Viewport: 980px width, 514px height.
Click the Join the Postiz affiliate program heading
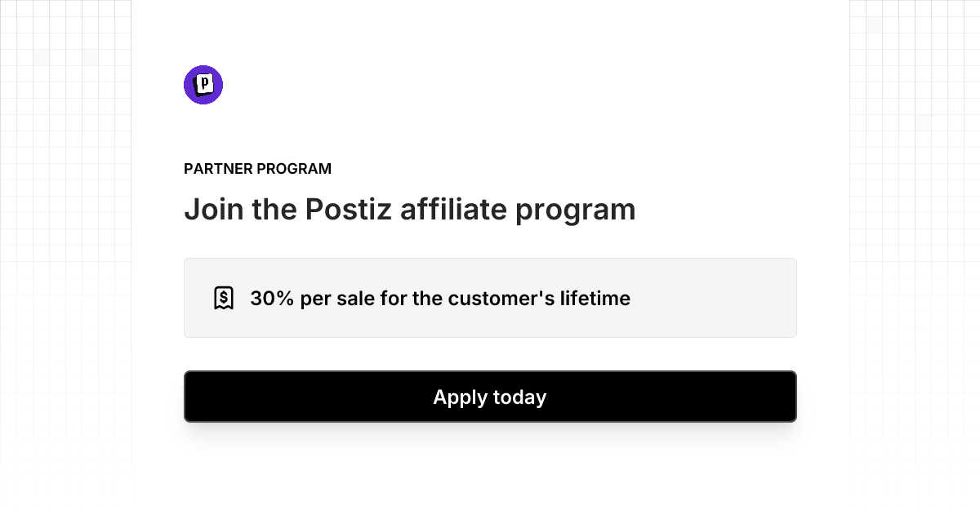tap(410, 210)
